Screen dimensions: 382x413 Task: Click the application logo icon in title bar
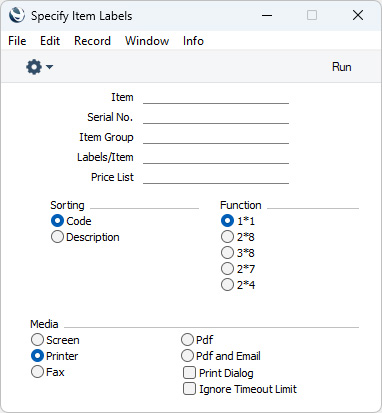point(17,15)
